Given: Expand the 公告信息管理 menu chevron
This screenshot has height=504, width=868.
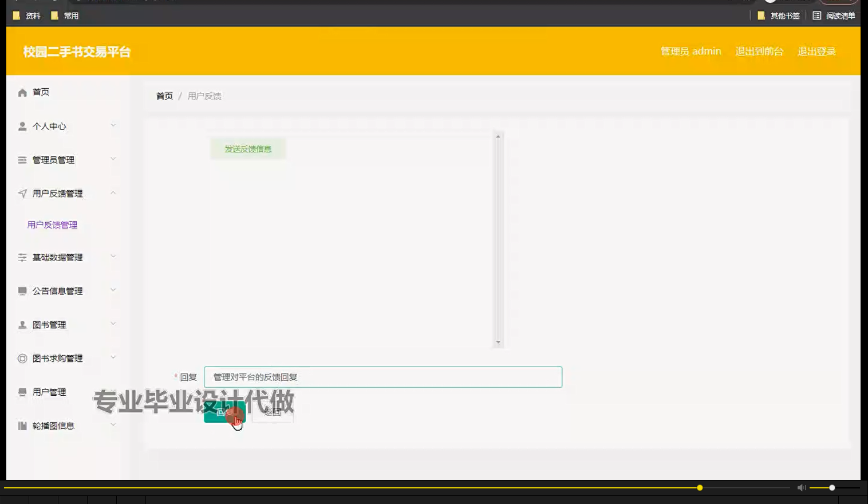Looking at the screenshot, I should [113, 290].
